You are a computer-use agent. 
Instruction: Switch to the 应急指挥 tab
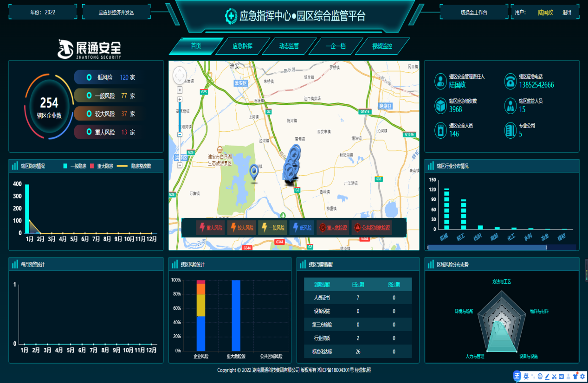tap(242, 46)
